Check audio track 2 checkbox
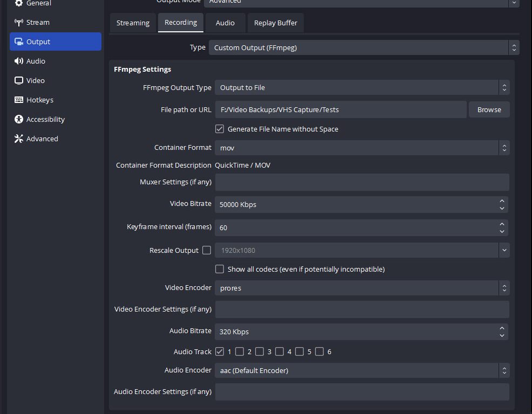This screenshot has width=532, height=414. point(240,351)
